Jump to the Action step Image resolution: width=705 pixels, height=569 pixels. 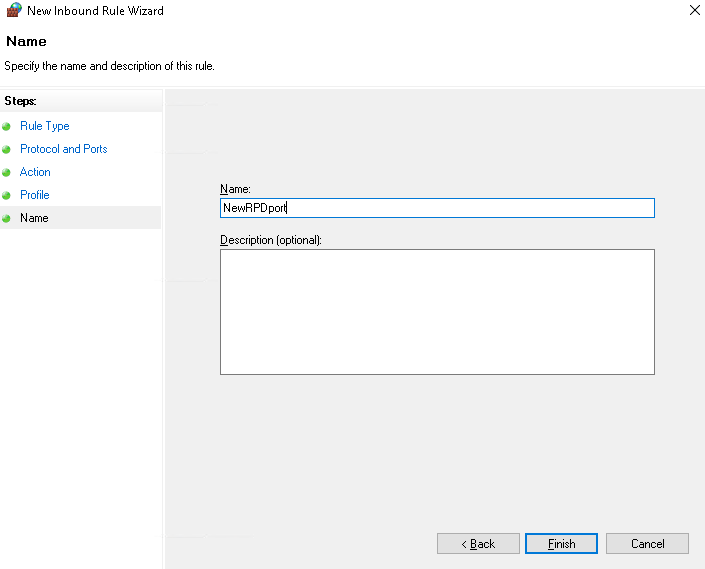[35, 172]
